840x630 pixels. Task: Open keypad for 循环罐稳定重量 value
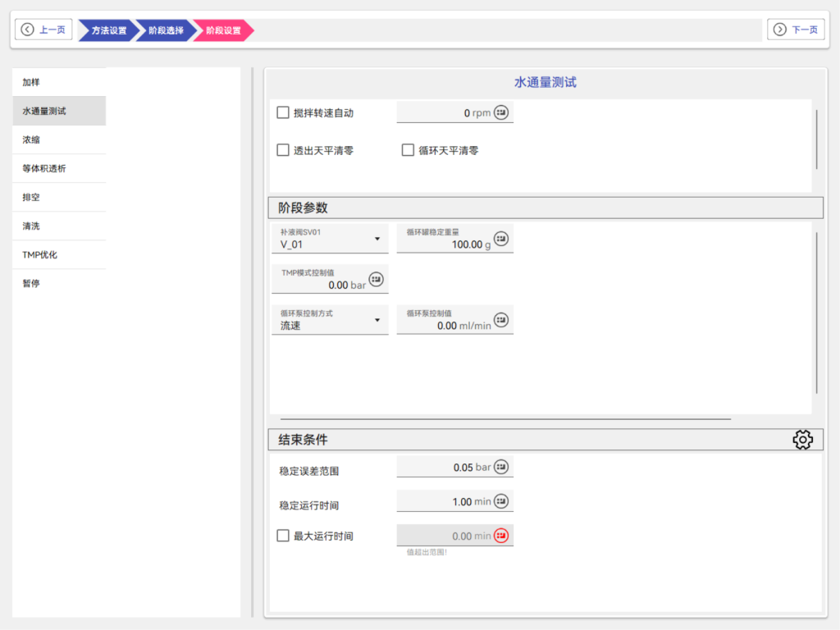tap(501, 239)
